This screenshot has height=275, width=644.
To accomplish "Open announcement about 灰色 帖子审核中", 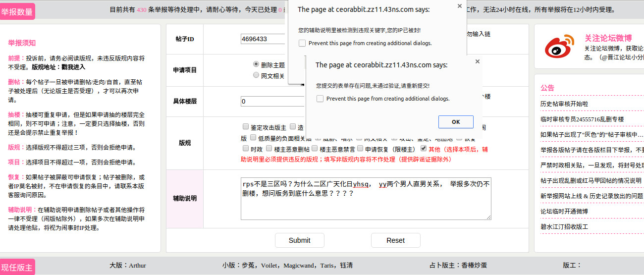I will (x=592, y=135).
